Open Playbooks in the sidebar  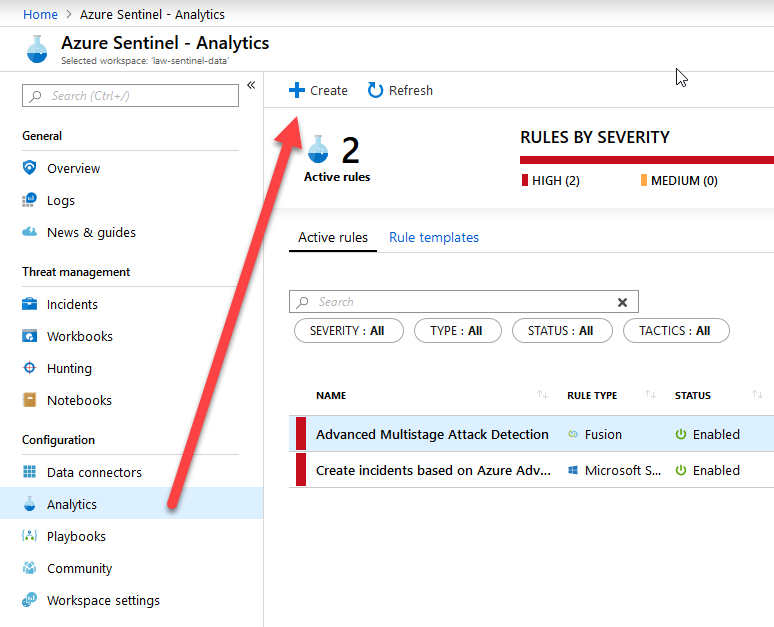(76, 536)
